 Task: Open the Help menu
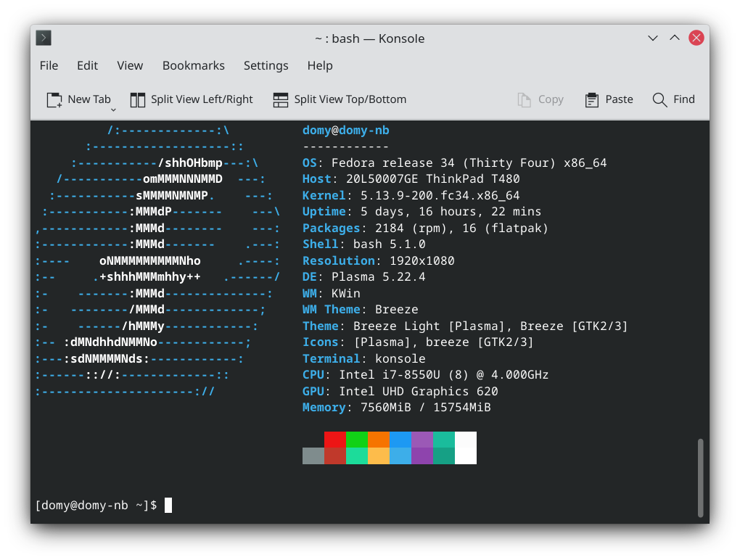point(320,65)
